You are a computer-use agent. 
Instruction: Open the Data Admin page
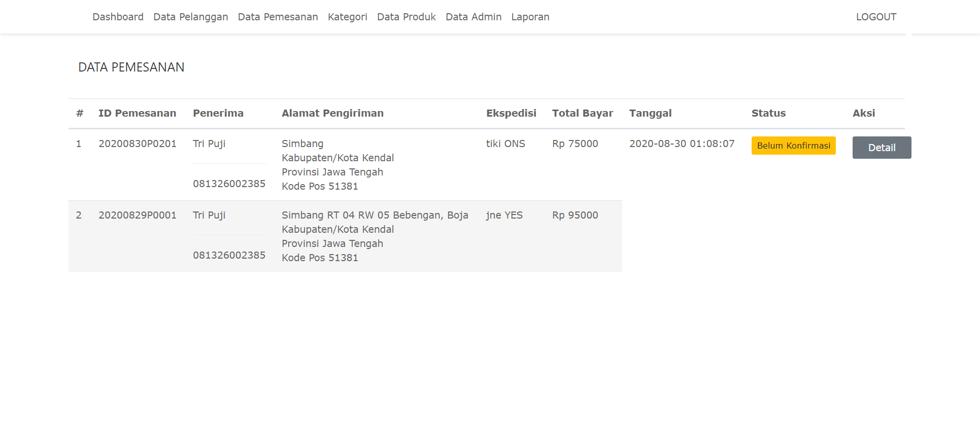tap(473, 17)
